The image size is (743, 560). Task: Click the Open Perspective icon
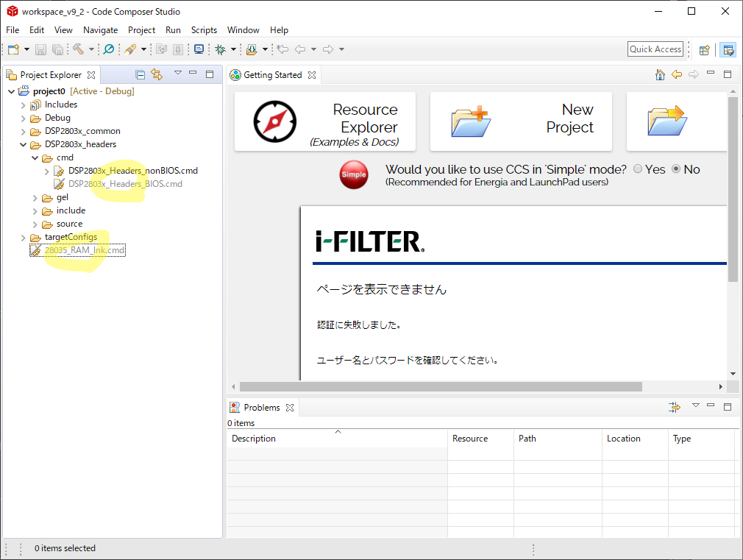click(x=705, y=49)
